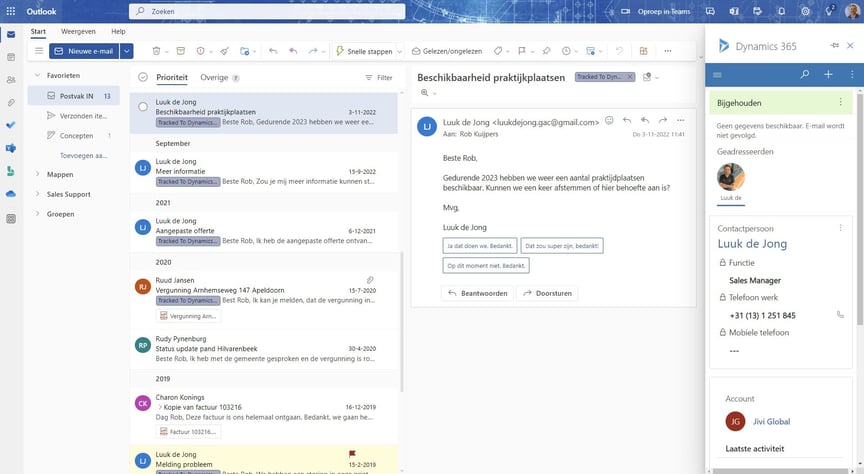Switch to the Start ribbon tab
The height and width of the screenshot is (474, 864).
[x=38, y=31]
